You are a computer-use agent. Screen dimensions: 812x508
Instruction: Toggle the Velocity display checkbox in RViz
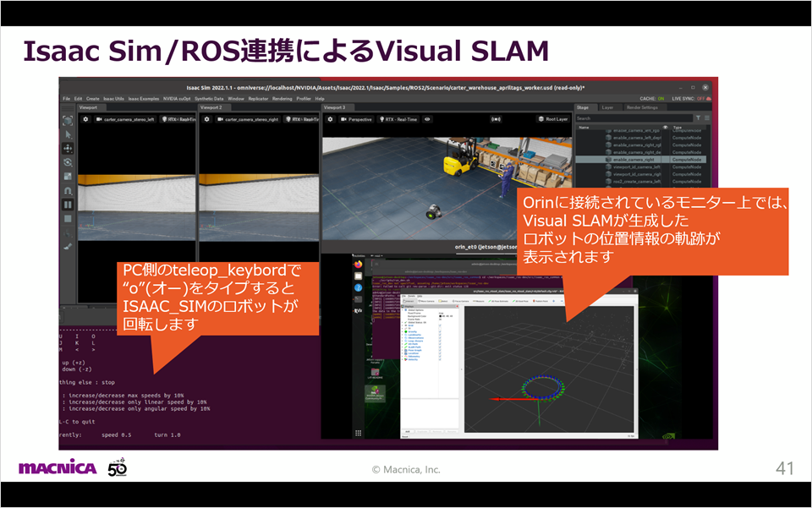click(x=440, y=359)
